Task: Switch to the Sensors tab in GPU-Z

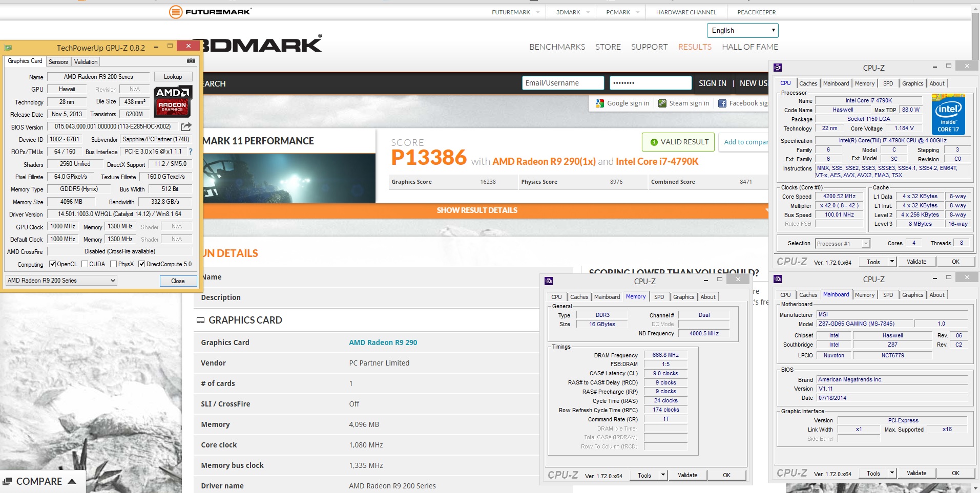Action: click(x=58, y=61)
